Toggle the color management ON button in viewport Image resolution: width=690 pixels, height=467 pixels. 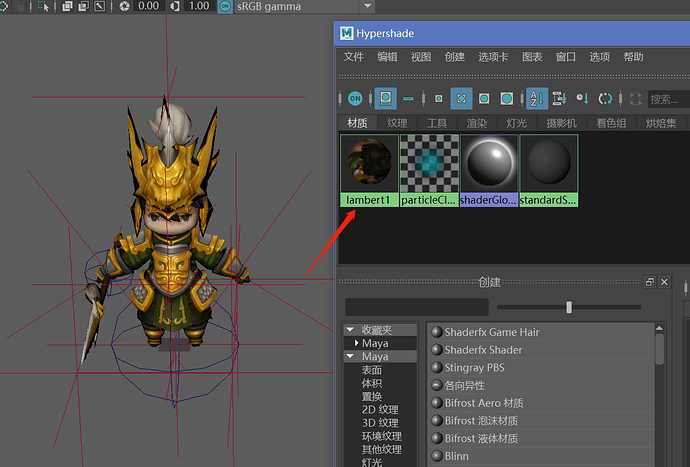pos(225,6)
